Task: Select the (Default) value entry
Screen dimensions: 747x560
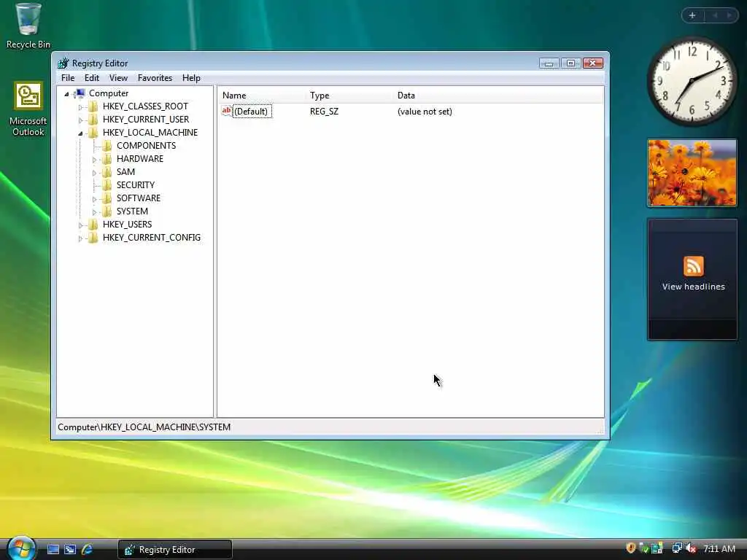Action: click(251, 112)
